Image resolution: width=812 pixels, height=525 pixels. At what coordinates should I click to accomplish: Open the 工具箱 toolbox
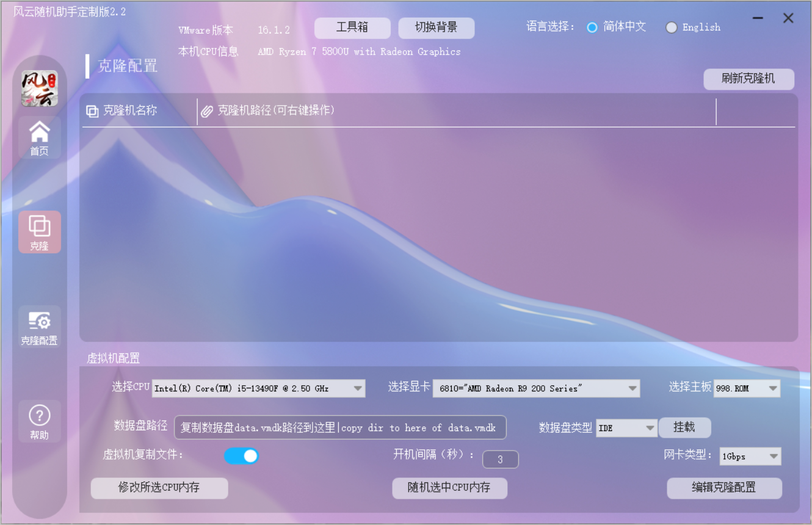[x=352, y=27]
